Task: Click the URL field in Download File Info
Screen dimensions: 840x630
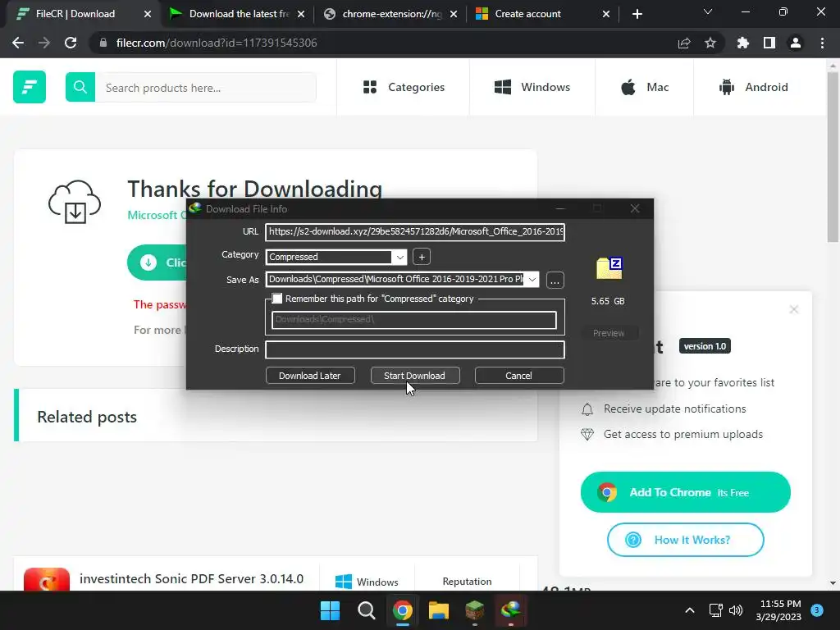Action: tap(415, 232)
